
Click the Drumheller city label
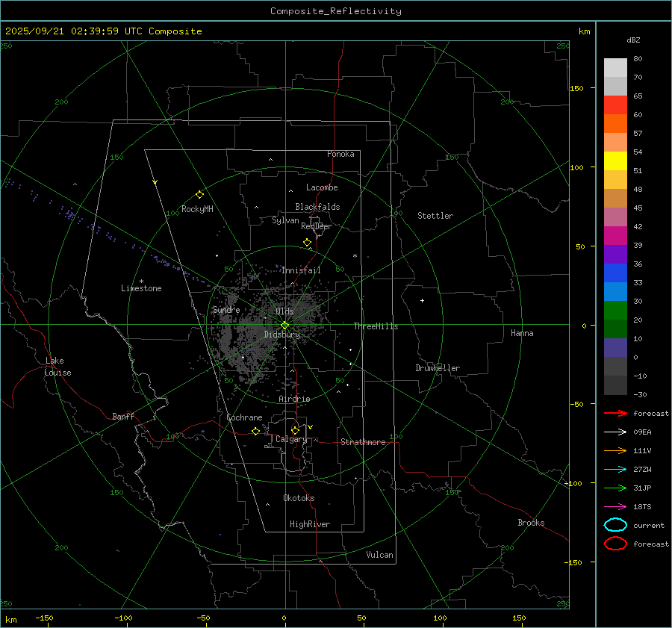[438, 368]
